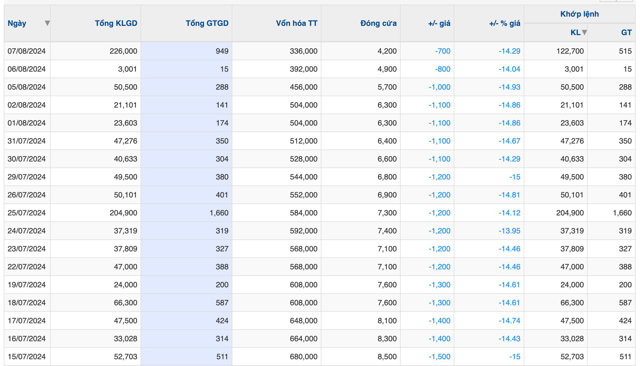This screenshot has height=366, width=640.
Task: Click the 25/07/2024 date cell
Action: [x=27, y=213]
